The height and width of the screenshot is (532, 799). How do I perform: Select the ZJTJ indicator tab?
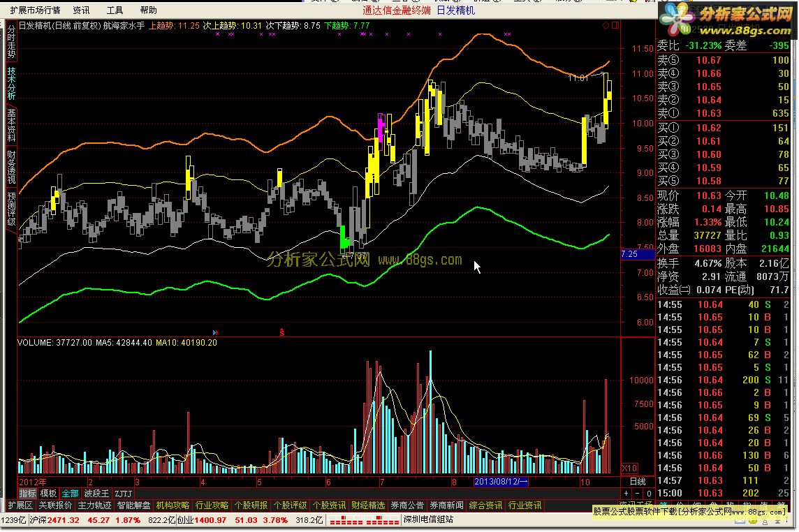tap(124, 494)
